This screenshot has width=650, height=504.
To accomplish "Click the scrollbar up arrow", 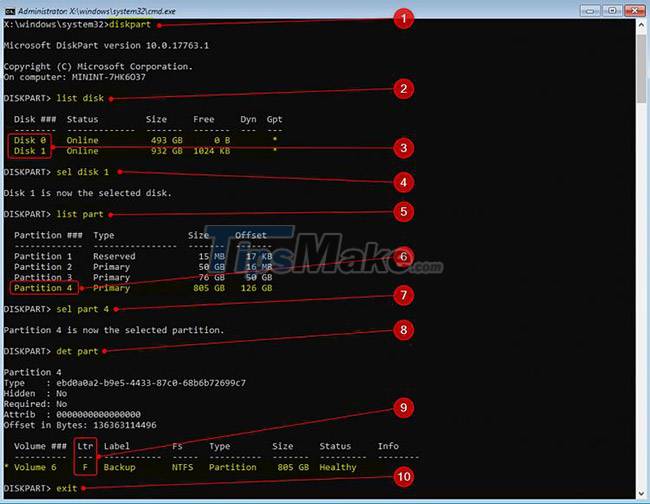I will pos(642,25).
